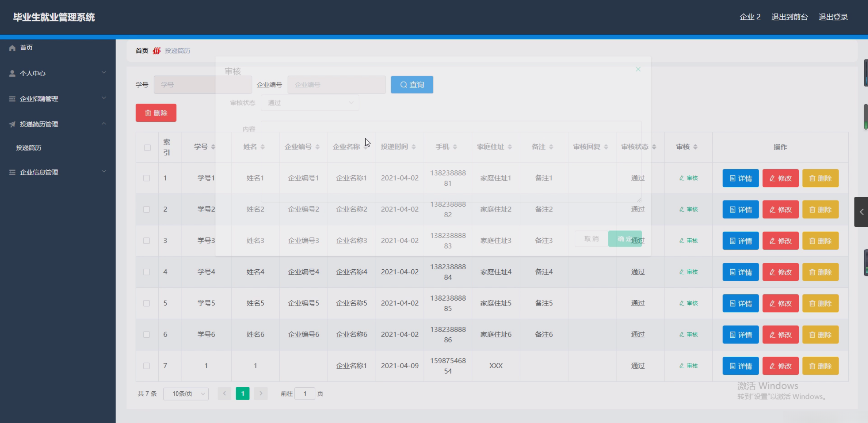Click the blue 查询 search button
868x423 pixels.
(x=412, y=85)
